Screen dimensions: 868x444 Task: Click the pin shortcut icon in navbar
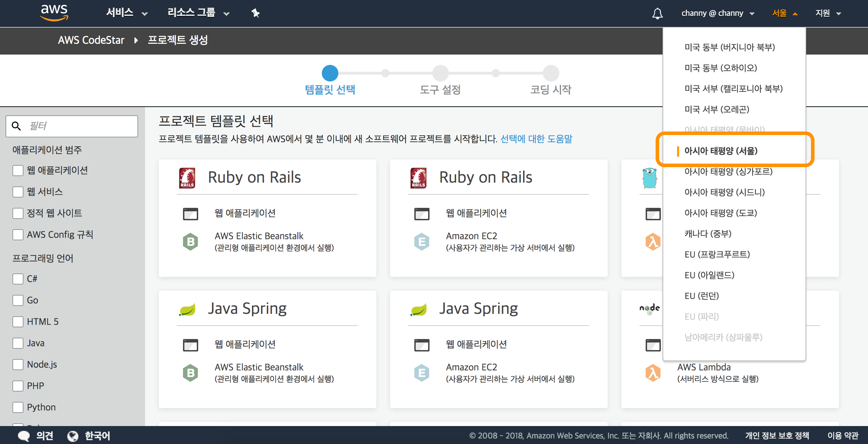point(255,13)
